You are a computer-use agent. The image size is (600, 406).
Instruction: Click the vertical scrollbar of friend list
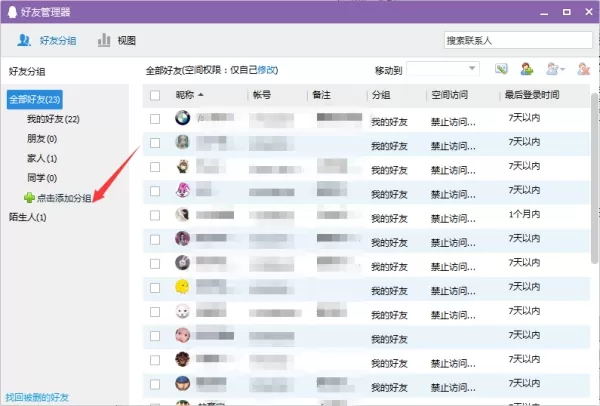(594, 178)
